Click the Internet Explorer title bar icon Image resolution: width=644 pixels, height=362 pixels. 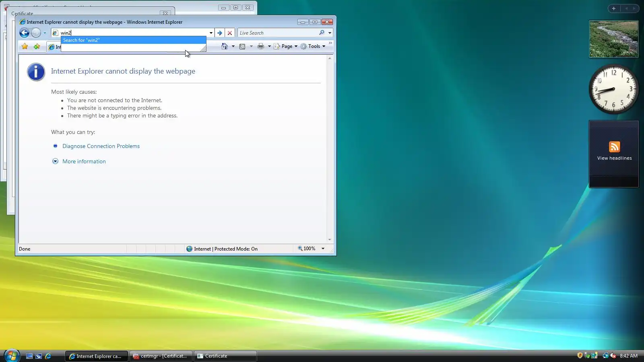coord(23,22)
